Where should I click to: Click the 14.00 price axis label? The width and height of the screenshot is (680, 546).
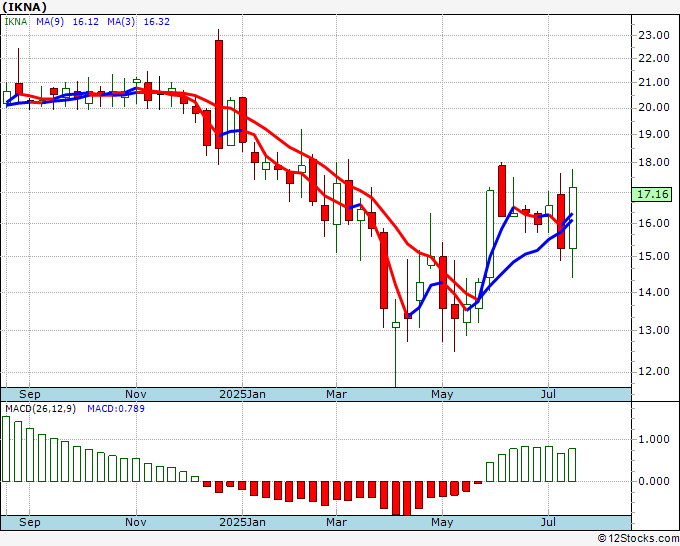click(x=654, y=292)
